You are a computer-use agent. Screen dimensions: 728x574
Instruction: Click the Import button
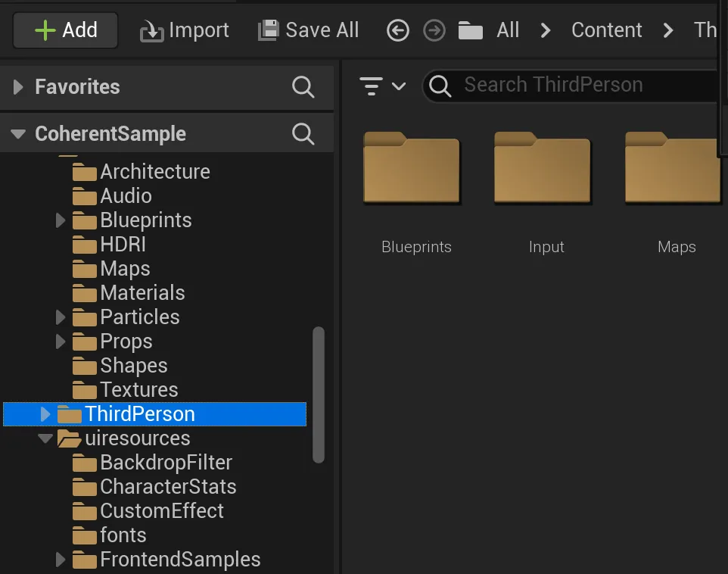click(185, 30)
